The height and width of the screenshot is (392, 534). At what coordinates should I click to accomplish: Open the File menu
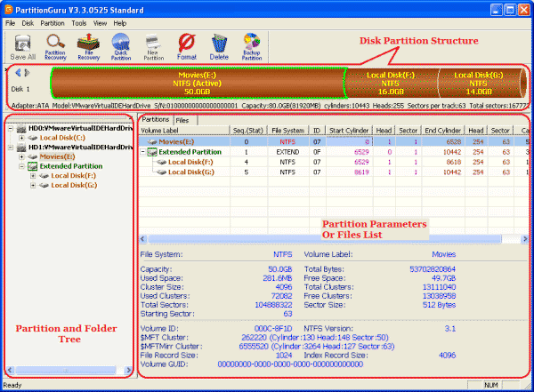coord(10,23)
